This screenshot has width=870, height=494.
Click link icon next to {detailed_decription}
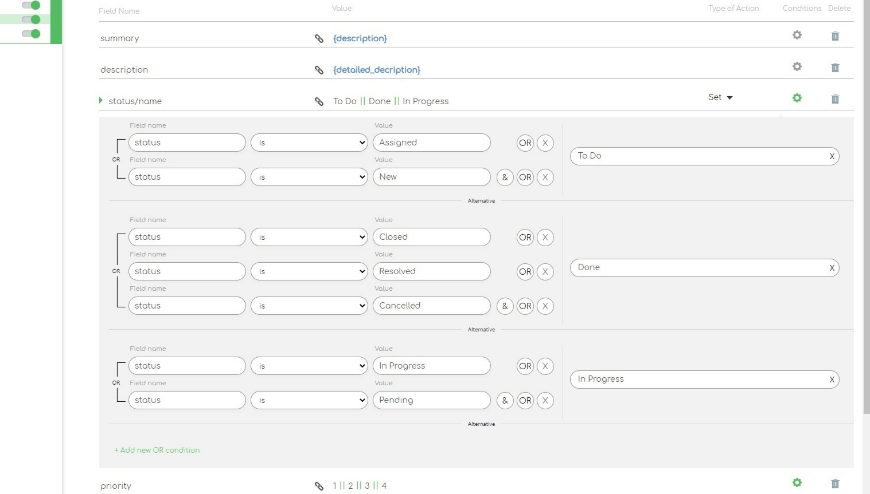(x=319, y=70)
